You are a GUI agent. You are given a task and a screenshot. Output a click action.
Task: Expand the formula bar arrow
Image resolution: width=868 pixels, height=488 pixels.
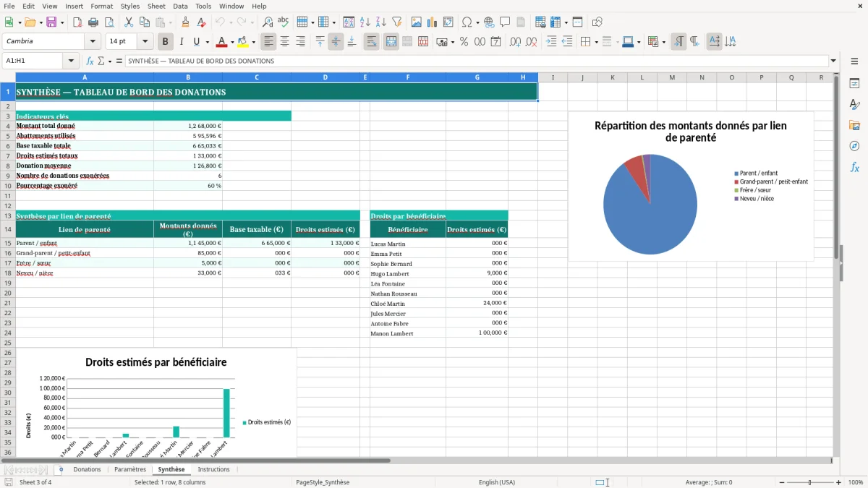[x=833, y=61]
